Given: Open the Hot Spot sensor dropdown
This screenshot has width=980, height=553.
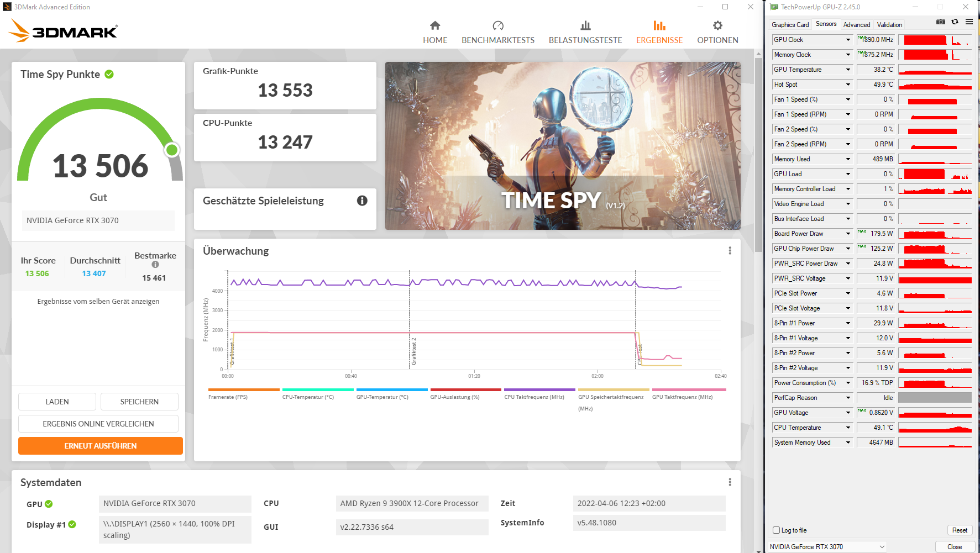Looking at the screenshot, I should [x=848, y=85].
